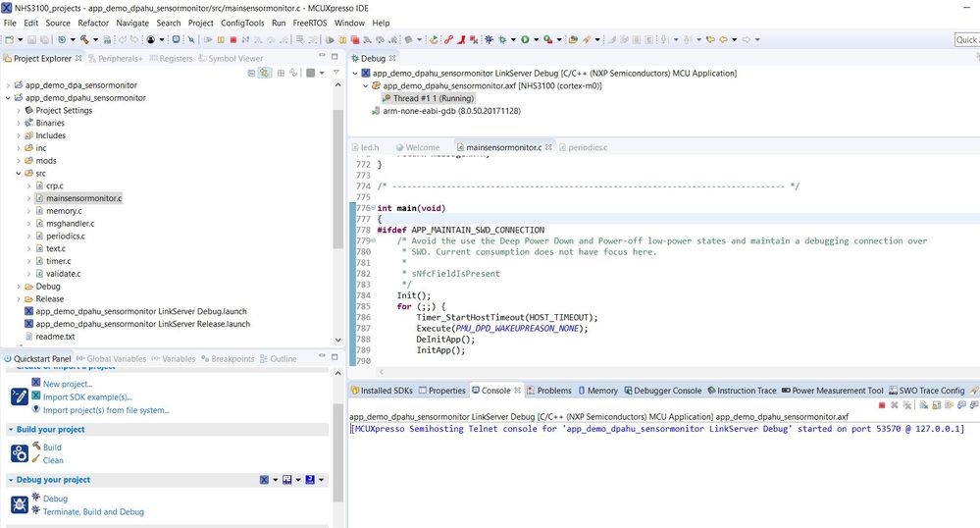Click the large Debug bug icon in Quickstart
The image size is (980, 528).
click(x=20, y=503)
